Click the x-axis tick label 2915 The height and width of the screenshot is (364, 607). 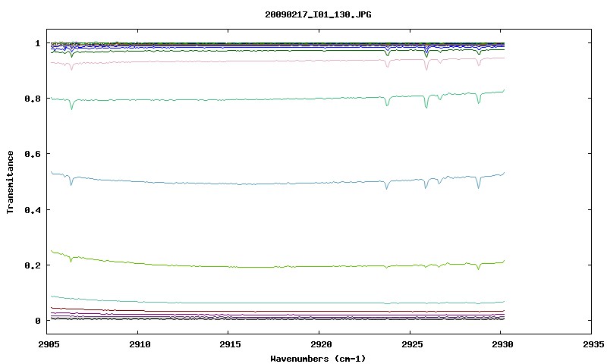tap(230, 344)
